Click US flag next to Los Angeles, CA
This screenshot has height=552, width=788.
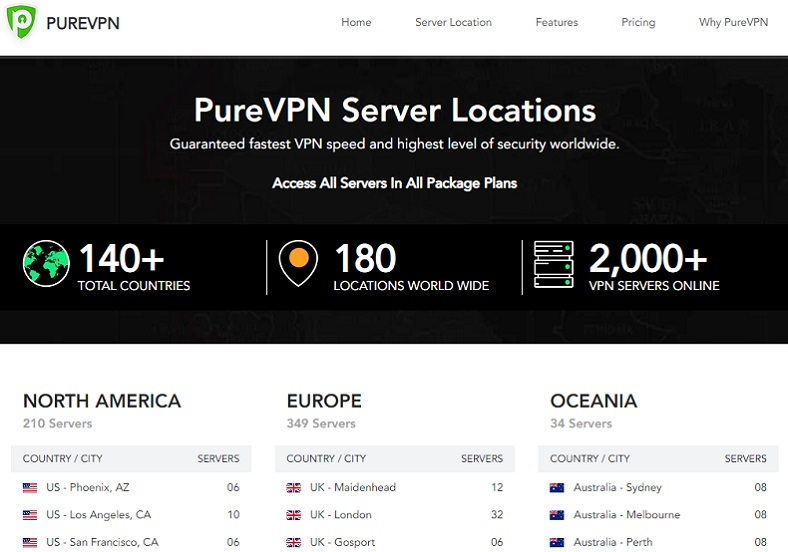pos(30,515)
